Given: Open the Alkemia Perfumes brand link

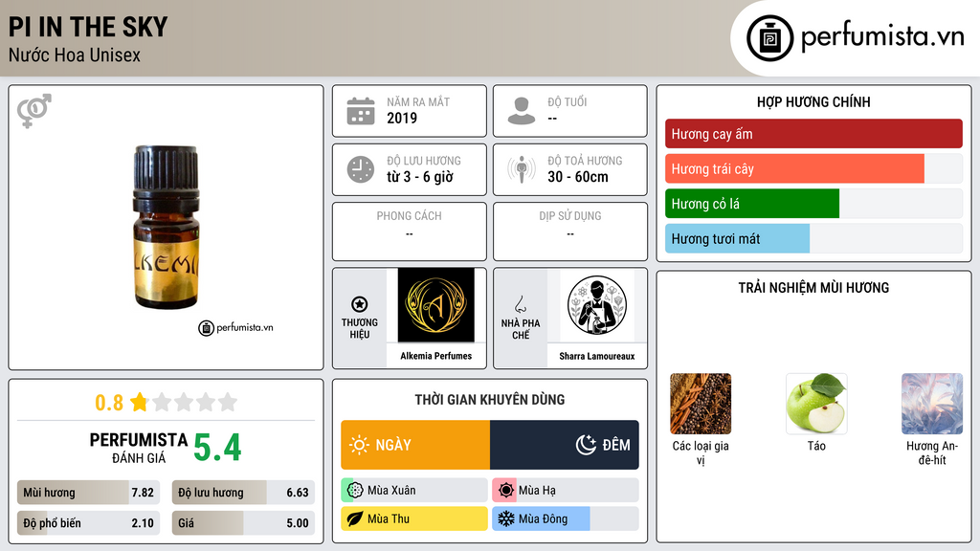Looking at the screenshot, I should [x=435, y=356].
